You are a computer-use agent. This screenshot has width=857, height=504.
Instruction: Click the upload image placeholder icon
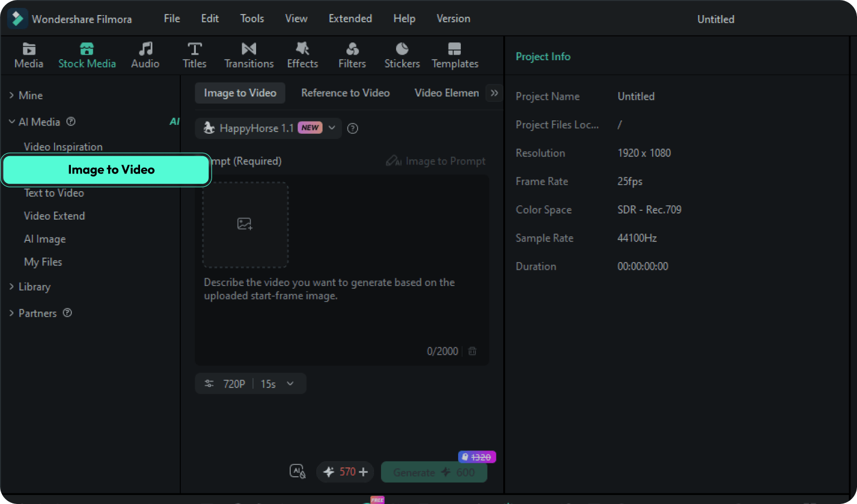(x=244, y=224)
